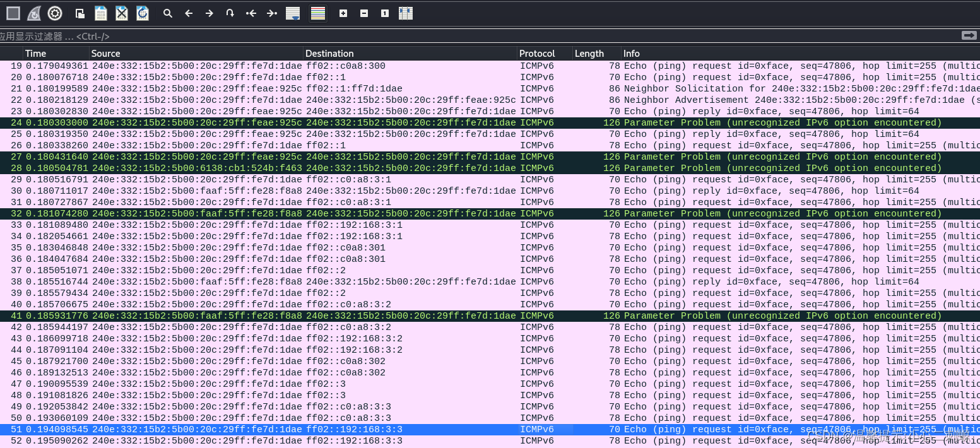Viewport: 980px width, 448px height.
Task: Zoom out of the packet list
Action: point(364,13)
